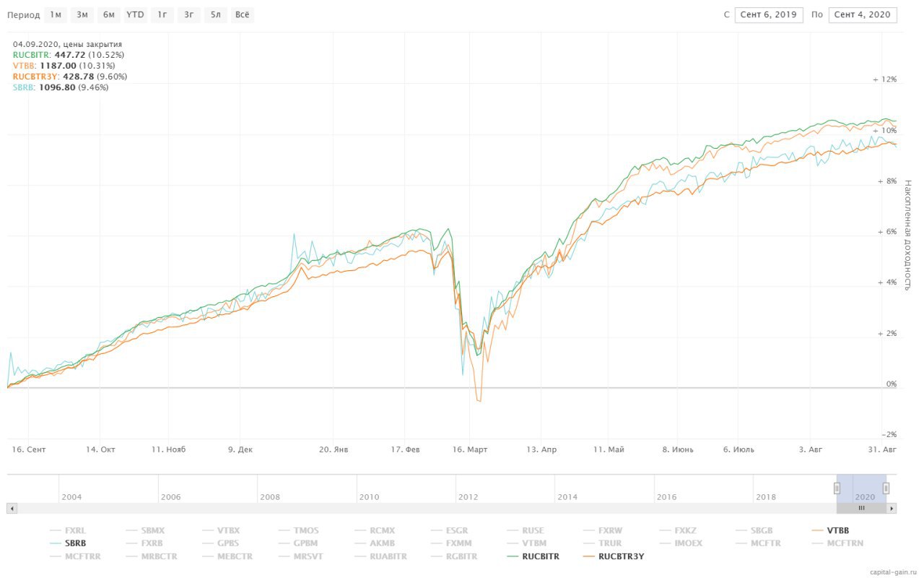Toggle MCFTR series in legend
Viewport: 924px width, 578px height.
pos(759,543)
